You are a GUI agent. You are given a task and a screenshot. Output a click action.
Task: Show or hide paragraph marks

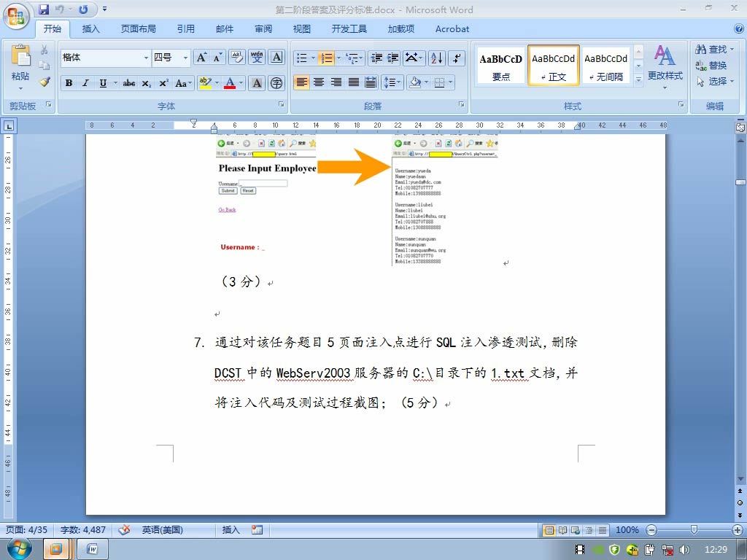click(x=457, y=58)
